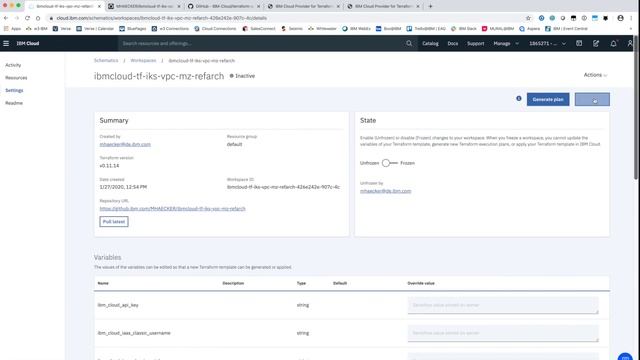Open the Resources page in sidebar

pyautogui.click(x=16, y=78)
